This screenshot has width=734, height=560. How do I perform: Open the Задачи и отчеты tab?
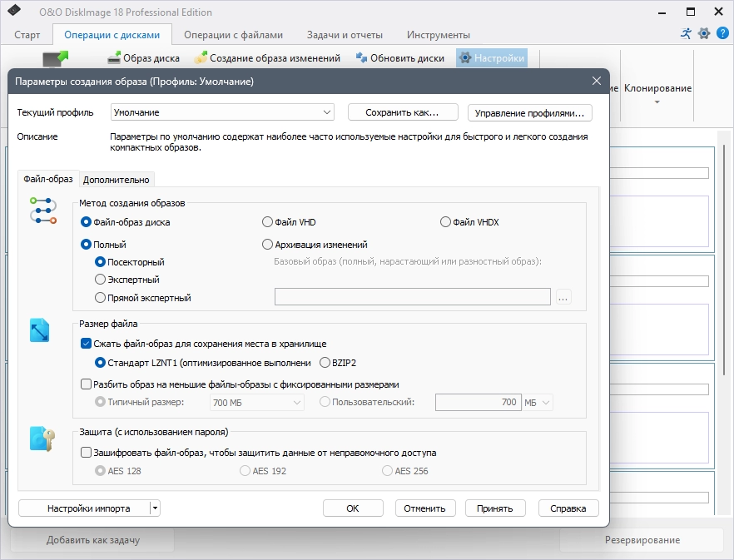[x=345, y=35]
